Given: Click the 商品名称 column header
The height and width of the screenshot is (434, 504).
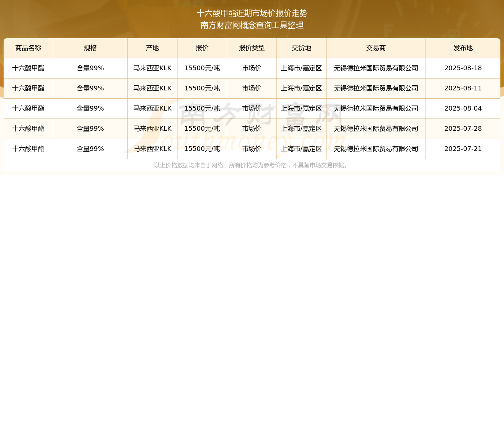Looking at the screenshot, I should pyautogui.click(x=28, y=48).
